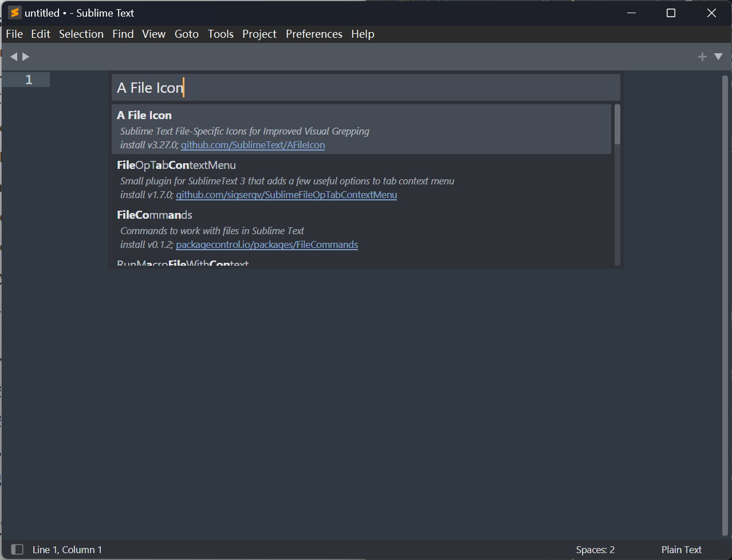Open the Edit menu

pos(41,34)
